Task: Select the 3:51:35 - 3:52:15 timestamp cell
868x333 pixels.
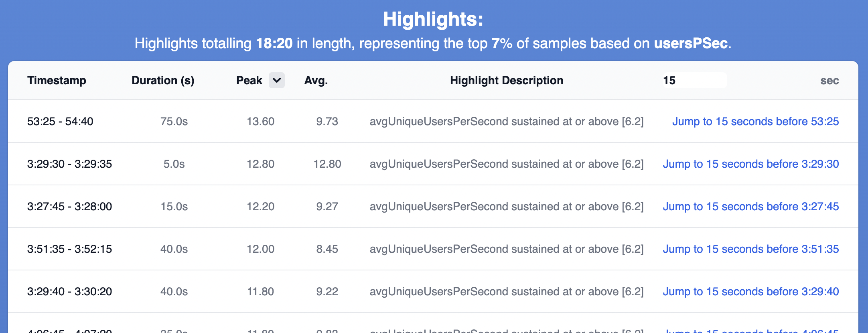Action: click(x=69, y=249)
